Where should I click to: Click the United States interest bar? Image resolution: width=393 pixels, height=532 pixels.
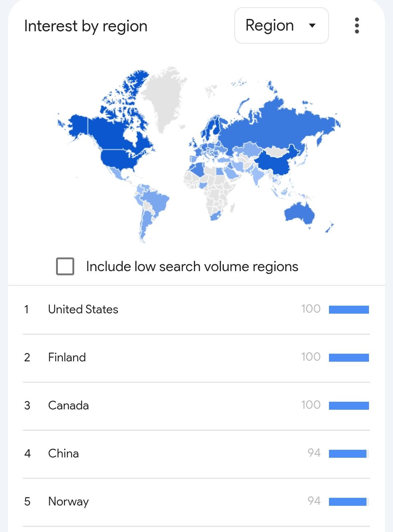click(349, 310)
